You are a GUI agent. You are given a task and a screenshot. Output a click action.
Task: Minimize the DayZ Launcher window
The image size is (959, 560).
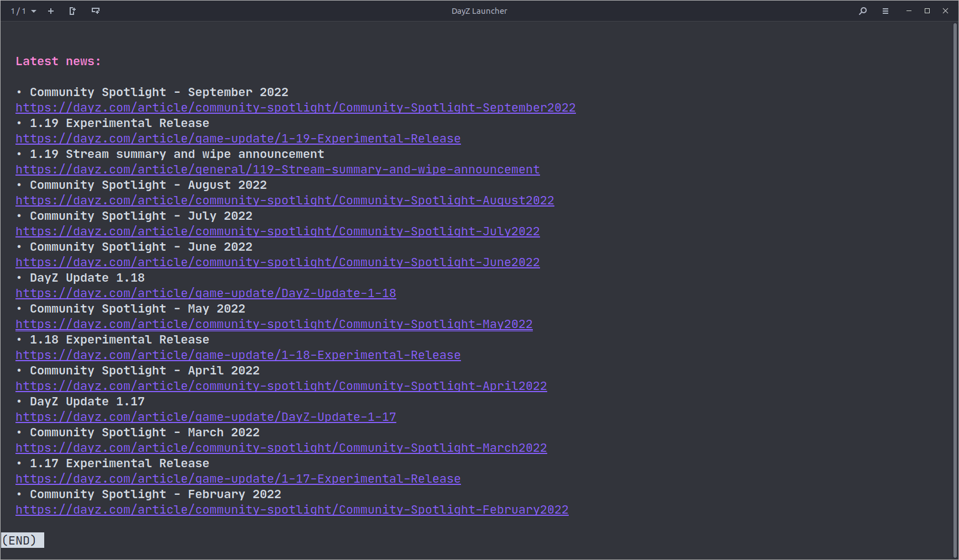909,11
